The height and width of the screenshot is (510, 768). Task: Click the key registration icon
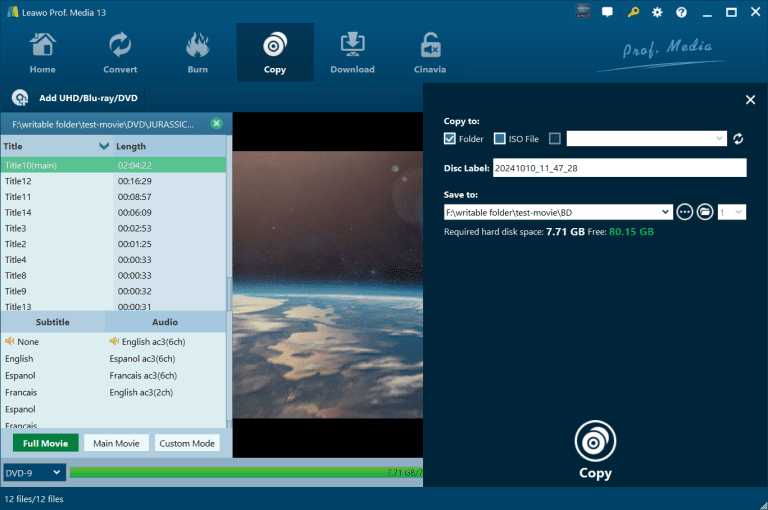click(x=632, y=12)
